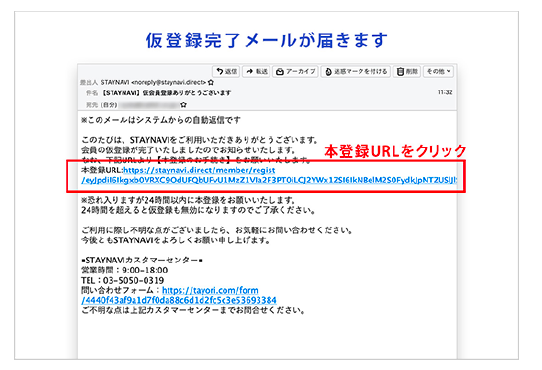
Task: Click the line starting このたびは、STAYNAVIをご利用いただき
Action: click(x=199, y=140)
